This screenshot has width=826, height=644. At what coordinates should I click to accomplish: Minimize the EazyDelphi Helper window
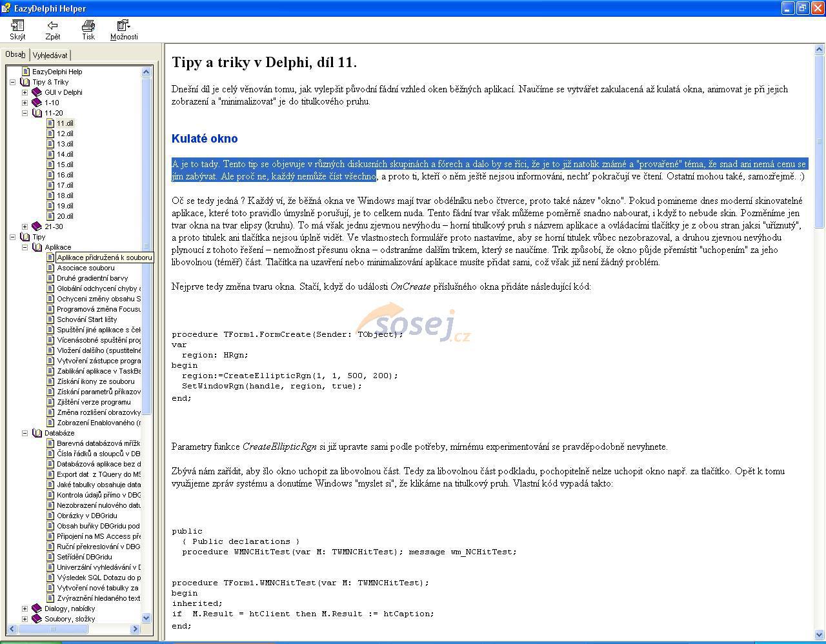coord(788,8)
